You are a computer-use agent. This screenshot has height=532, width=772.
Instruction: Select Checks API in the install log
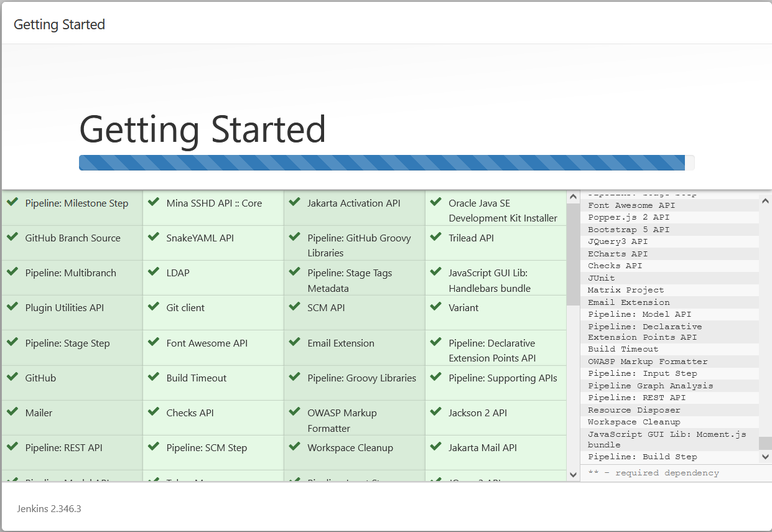615,266
